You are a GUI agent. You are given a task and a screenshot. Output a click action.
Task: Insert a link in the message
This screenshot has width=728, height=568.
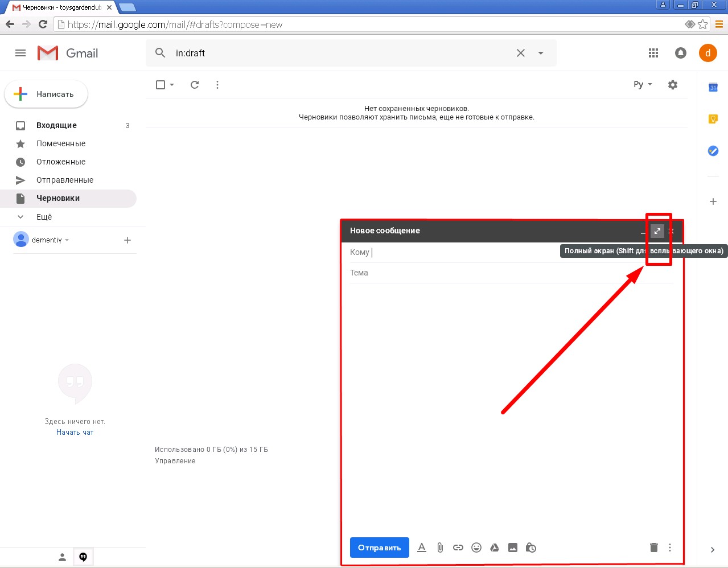[x=458, y=548]
